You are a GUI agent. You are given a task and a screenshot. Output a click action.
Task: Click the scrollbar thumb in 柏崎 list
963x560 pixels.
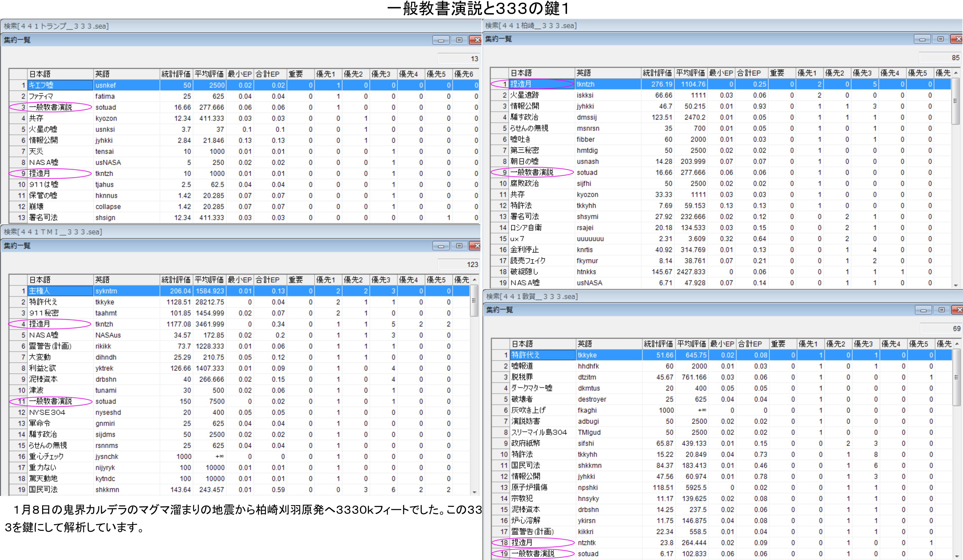point(955,101)
